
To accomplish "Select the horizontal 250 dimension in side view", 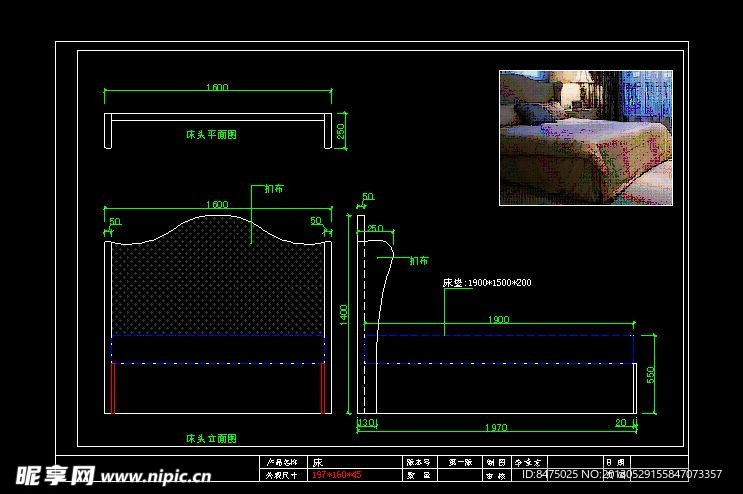I will (x=375, y=228).
